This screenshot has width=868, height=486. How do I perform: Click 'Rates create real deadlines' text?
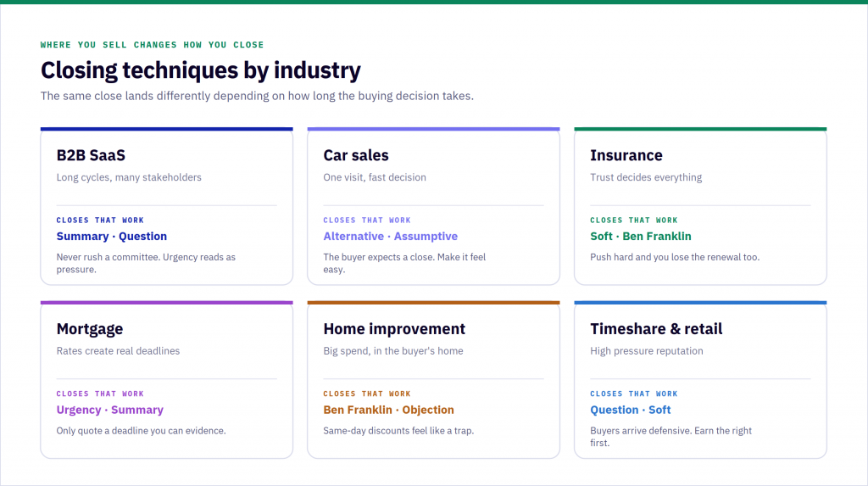click(x=118, y=351)
